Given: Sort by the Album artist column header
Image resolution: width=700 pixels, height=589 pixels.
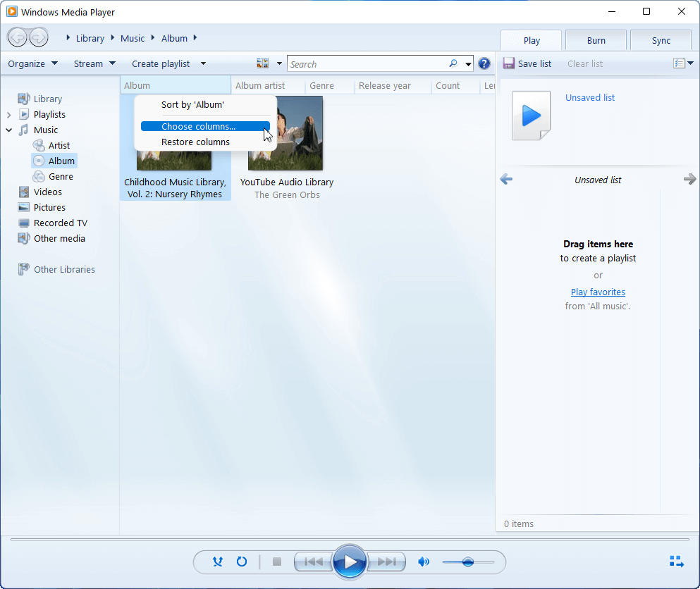Looking at the screenshot, I should (x=267, y=86).
